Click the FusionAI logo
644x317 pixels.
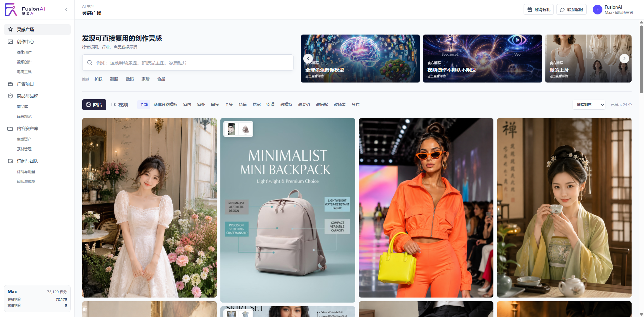(x=25, y=10)
